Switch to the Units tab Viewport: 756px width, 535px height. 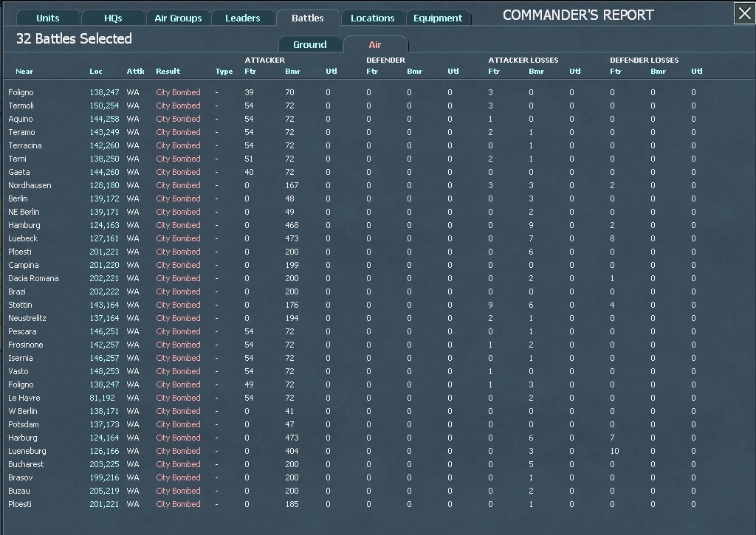coord(48,18)
